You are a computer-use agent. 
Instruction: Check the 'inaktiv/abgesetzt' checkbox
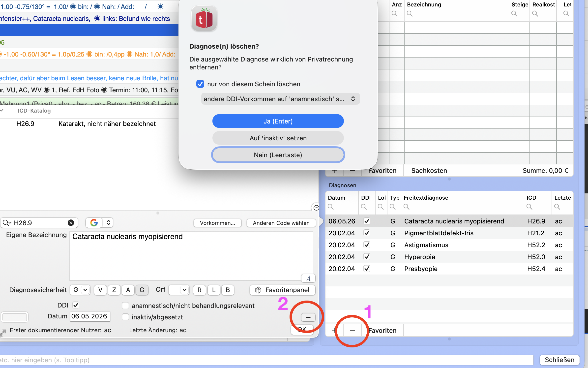[125, 317]
